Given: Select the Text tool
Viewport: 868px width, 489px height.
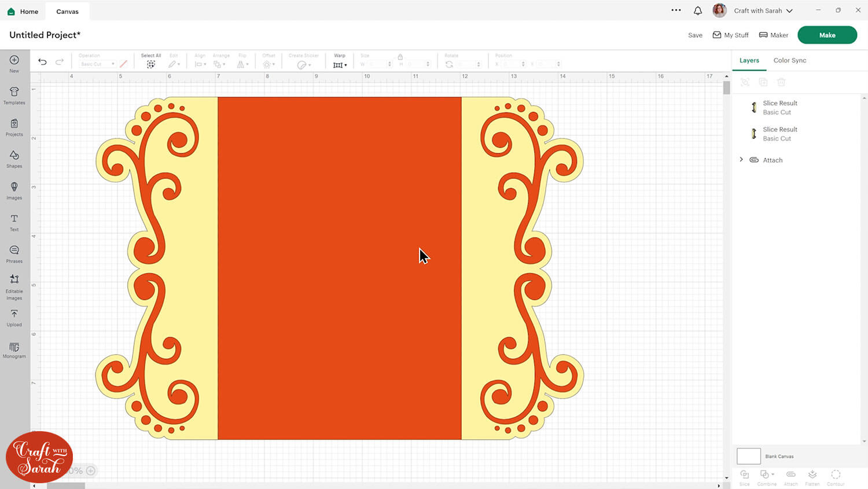Looking at the screenshot, I should pyautogui.click(x=14, y=222).
